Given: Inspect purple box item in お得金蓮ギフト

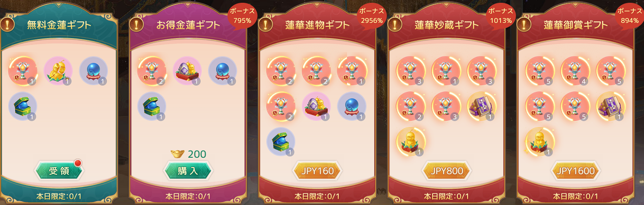Looking at the screenshot, I should click(188, 71).
